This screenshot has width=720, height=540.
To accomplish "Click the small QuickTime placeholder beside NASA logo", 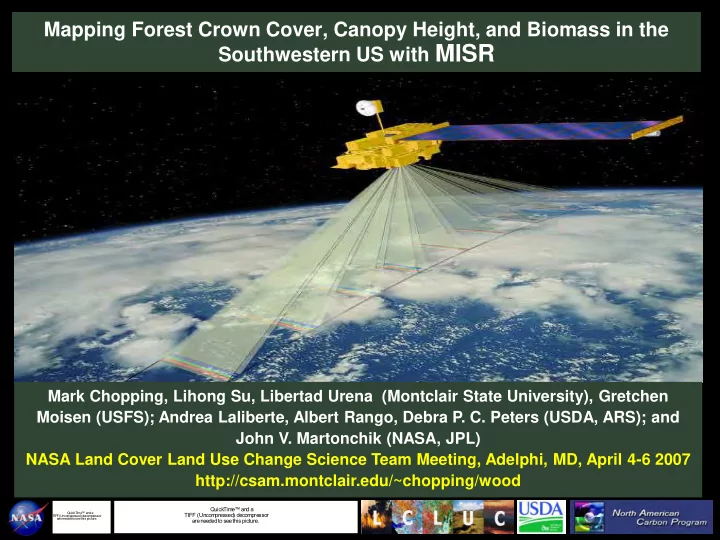I will click(x=81, y=517).
